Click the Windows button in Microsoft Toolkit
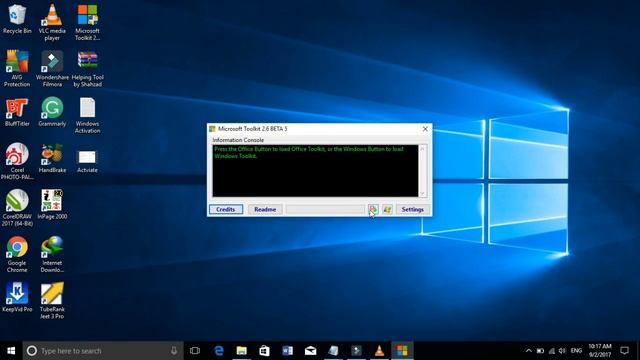The height and width of the screenshot is (360, 640). coord(387,209)
